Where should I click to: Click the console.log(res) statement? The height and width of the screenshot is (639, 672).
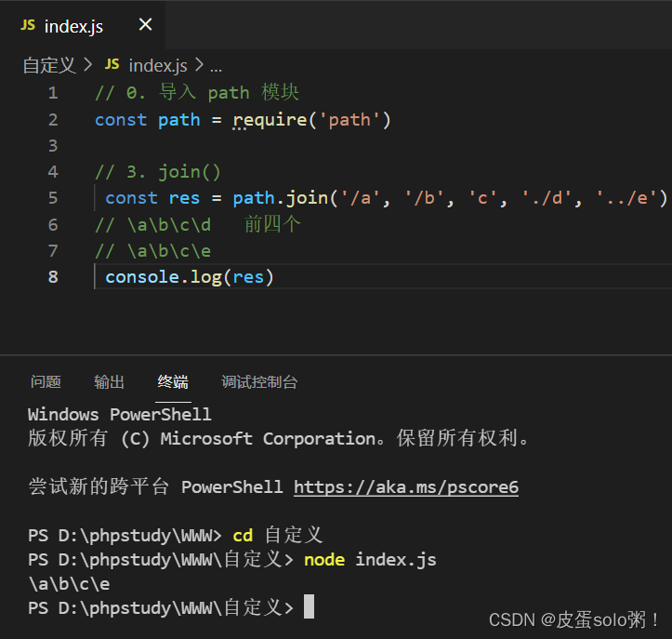189,277
